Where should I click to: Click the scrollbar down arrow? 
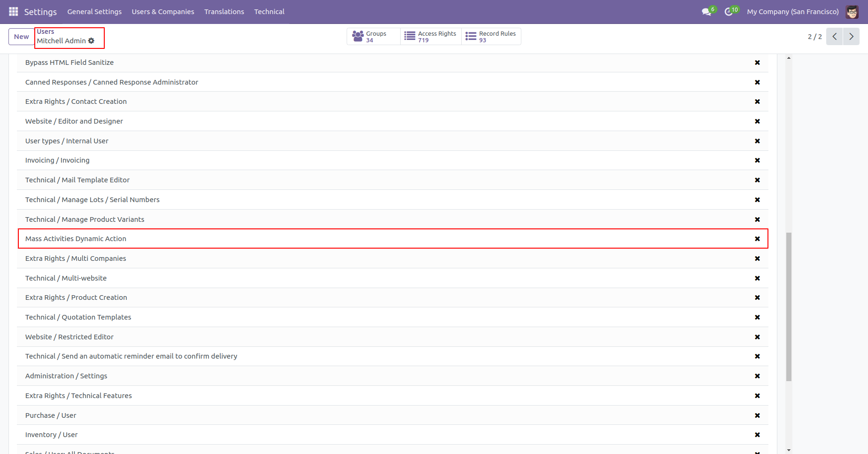(x=789, y=450)
